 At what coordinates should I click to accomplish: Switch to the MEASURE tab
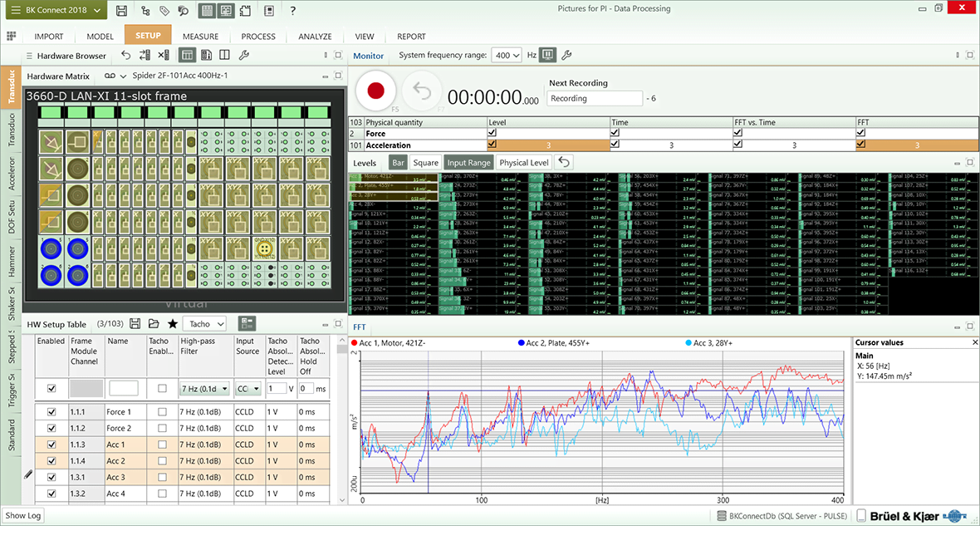pos(200,37)
